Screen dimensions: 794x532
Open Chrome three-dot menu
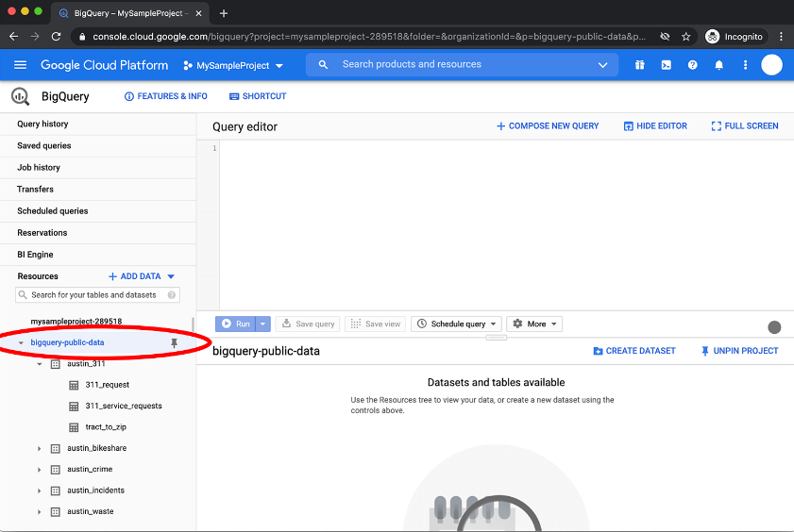782,37
